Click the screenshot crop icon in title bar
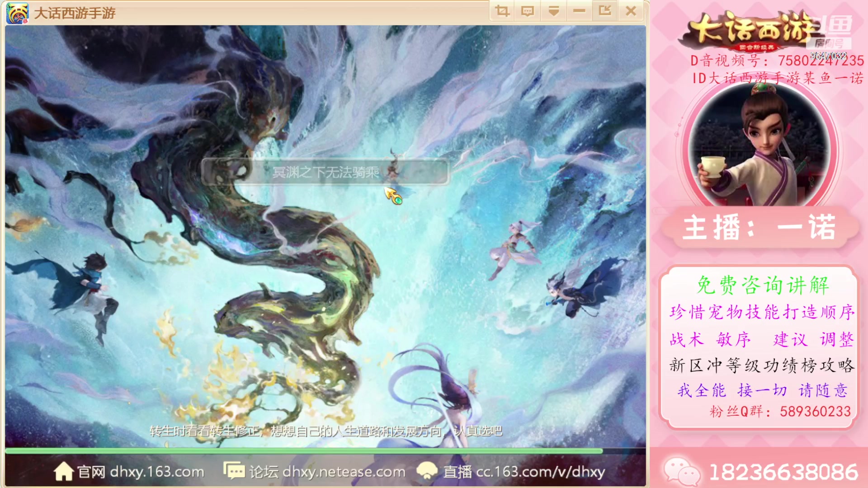The image size is (868, 488). 502,11
